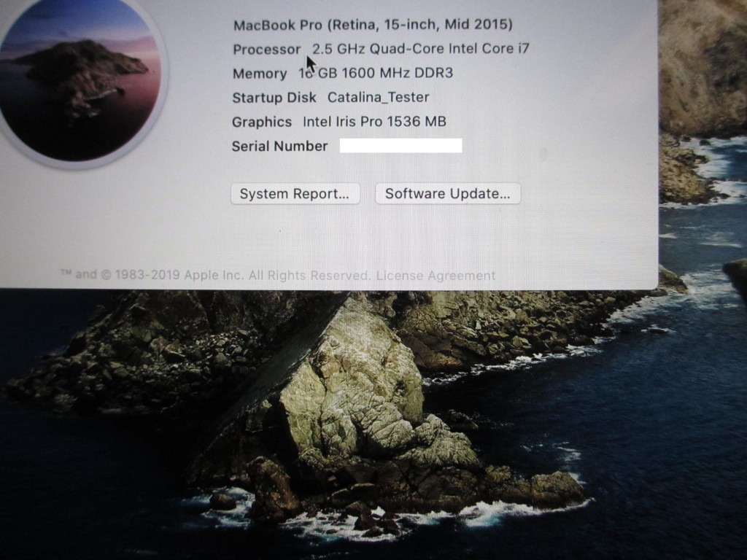Click the Serial Number label
This screenshot has width=747, height=560.
pos(279,146)
